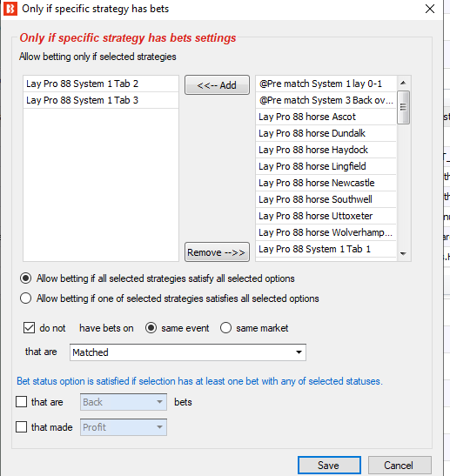
Task: Choose the 'same event' radio button
Action: (x=151, y=328)
